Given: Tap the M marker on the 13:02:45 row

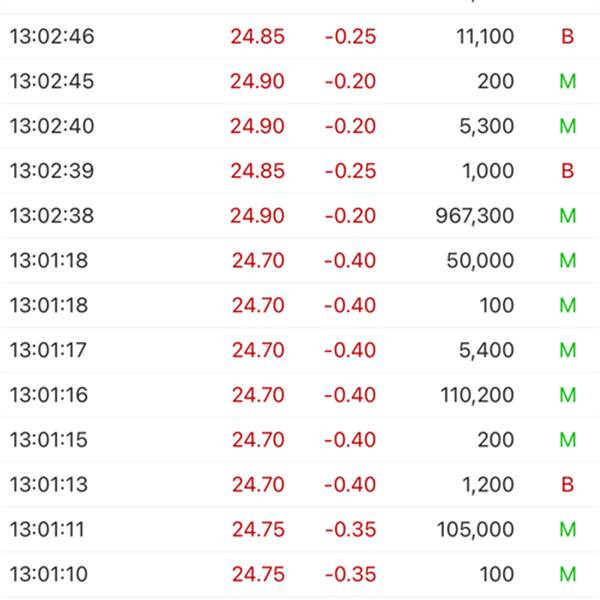Looking at the screenshot, I should 567,82.
